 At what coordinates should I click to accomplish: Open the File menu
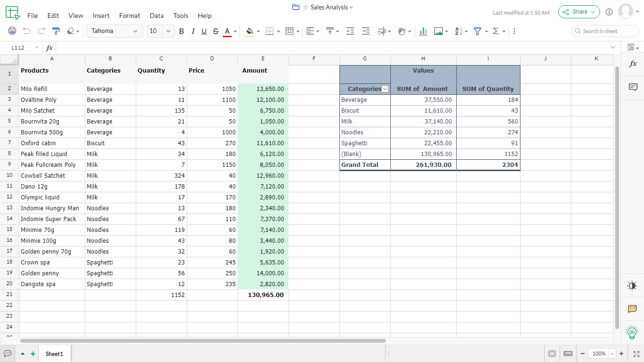click(x=33, y=16)
